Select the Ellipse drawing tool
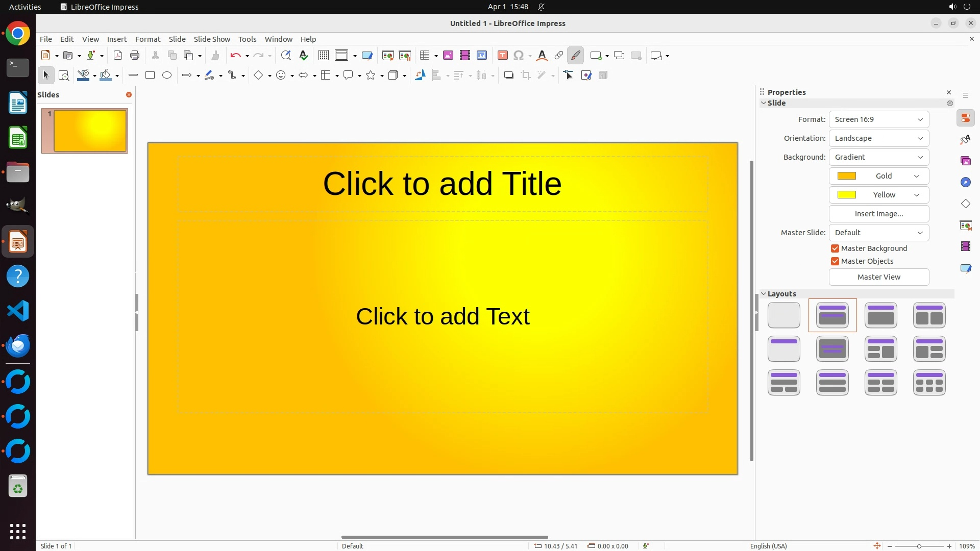 [167, 76]
